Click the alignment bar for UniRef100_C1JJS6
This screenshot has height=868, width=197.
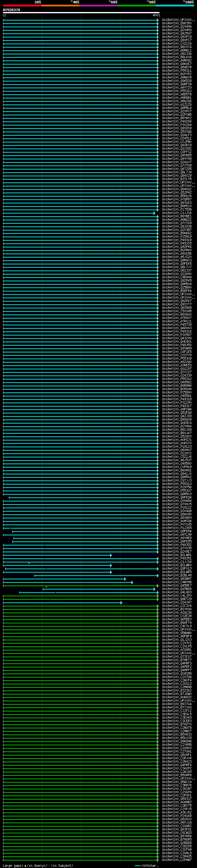click(x=79, y=213)
